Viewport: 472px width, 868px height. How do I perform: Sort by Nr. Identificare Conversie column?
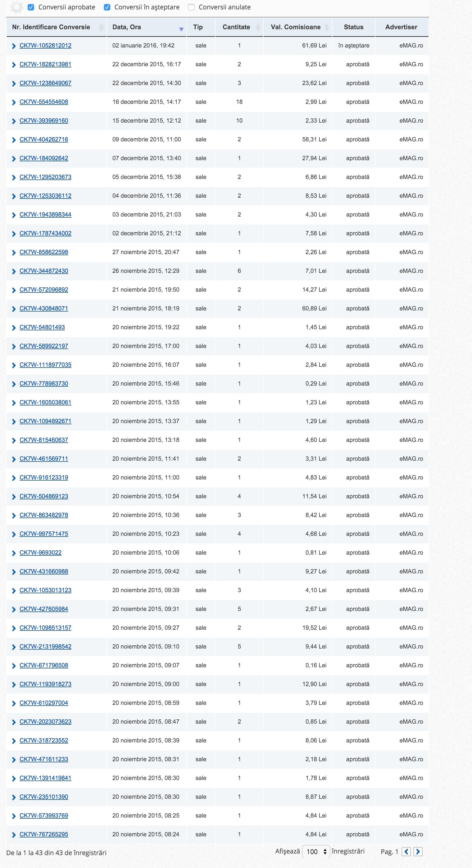(x=56, y=27)
